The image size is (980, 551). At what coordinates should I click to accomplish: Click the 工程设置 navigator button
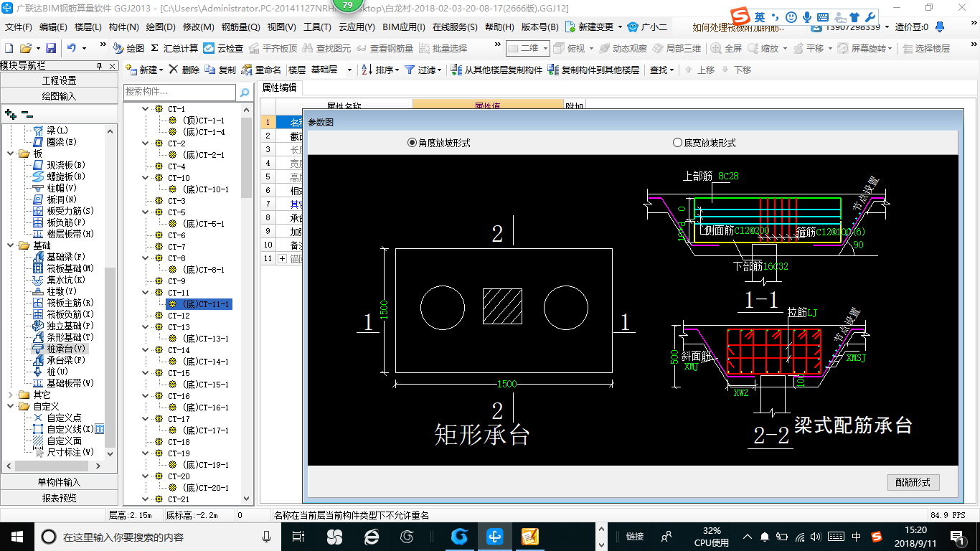coord(59,80)
